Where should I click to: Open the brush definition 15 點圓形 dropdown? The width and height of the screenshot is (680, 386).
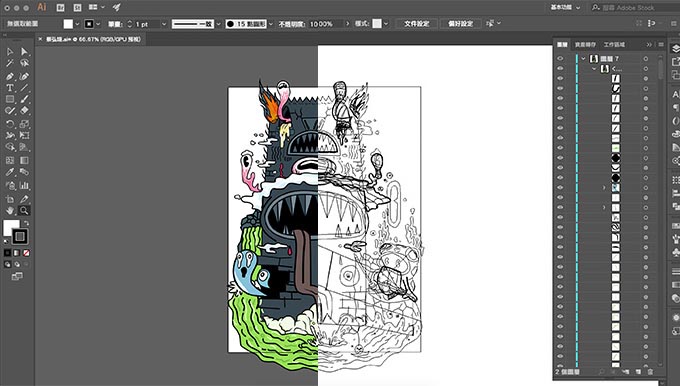pyautogui.click(x=271, y=24)
